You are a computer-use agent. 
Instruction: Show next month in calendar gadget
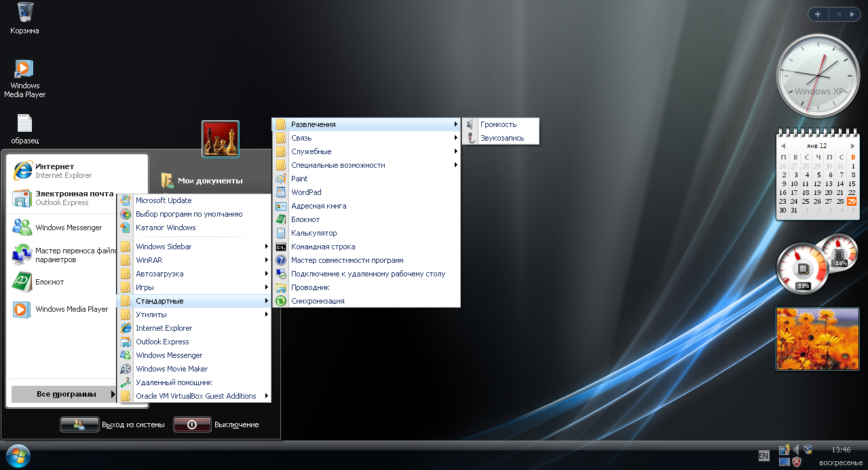(852, 146)
